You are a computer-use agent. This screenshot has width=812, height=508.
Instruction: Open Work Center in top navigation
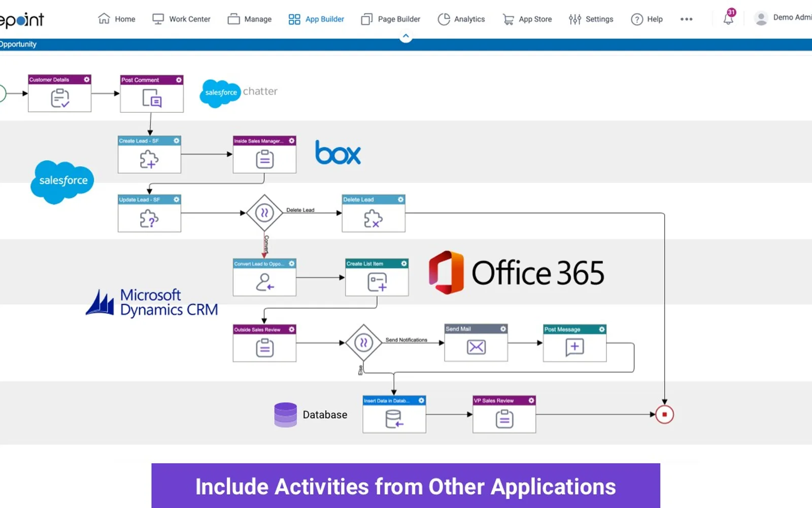point(181,19)
